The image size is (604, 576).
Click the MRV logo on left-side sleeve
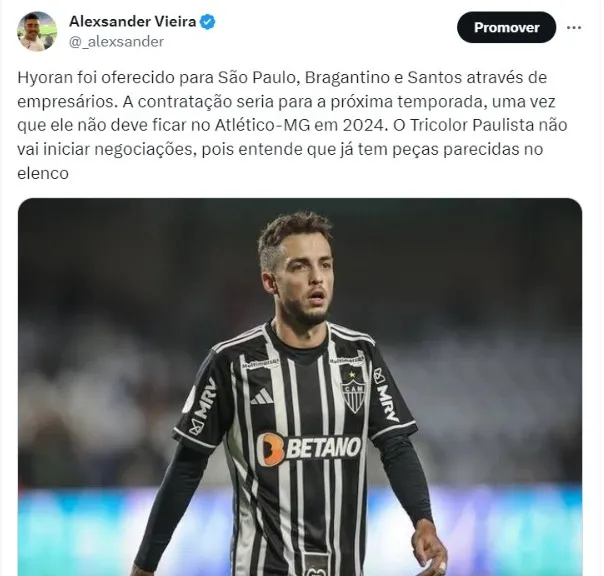pos(203,406)
